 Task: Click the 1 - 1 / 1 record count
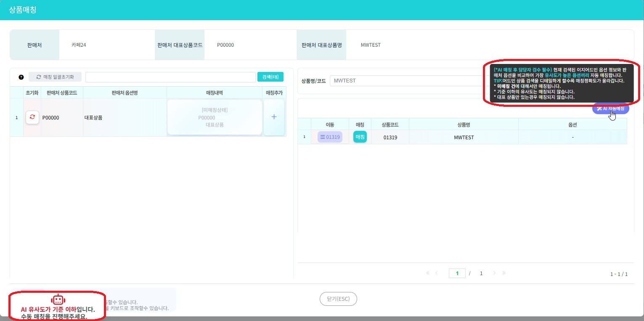(619, 274)
